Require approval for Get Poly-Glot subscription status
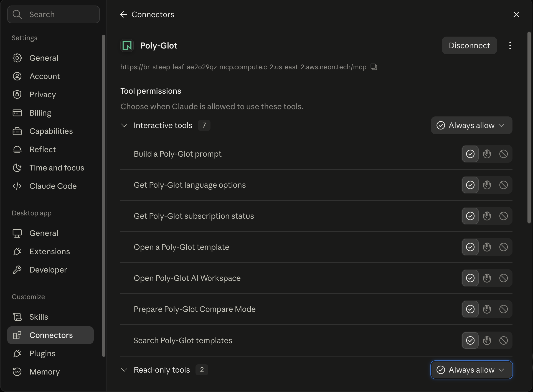This screenshot has width=533, height=392. pyautogui.click(x=487, y=216)
